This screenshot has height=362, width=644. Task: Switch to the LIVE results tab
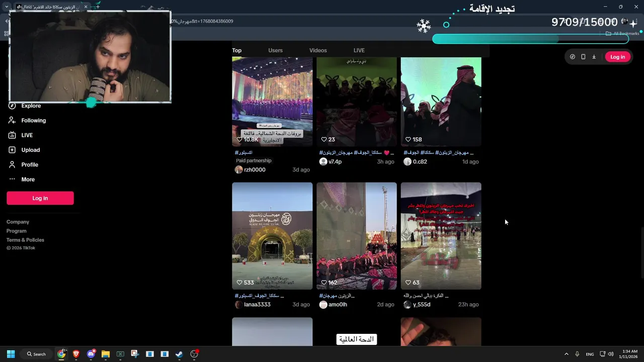pyautogui.click(x=359, y=50)
